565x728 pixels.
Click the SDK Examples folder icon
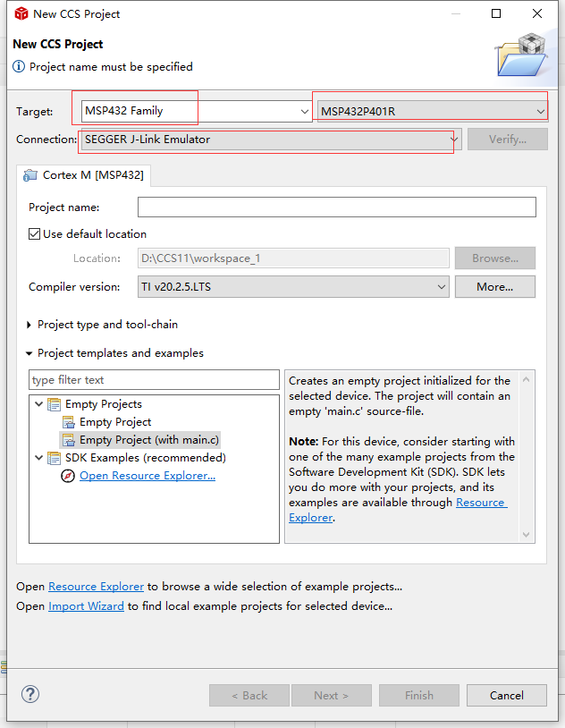click(55, 458)
